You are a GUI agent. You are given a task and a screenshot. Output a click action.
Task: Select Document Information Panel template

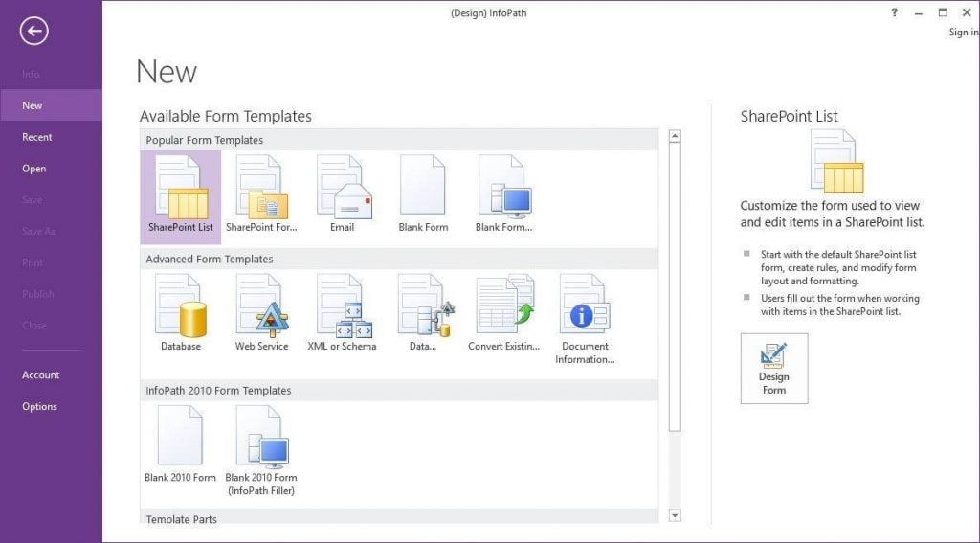[585, 319]
